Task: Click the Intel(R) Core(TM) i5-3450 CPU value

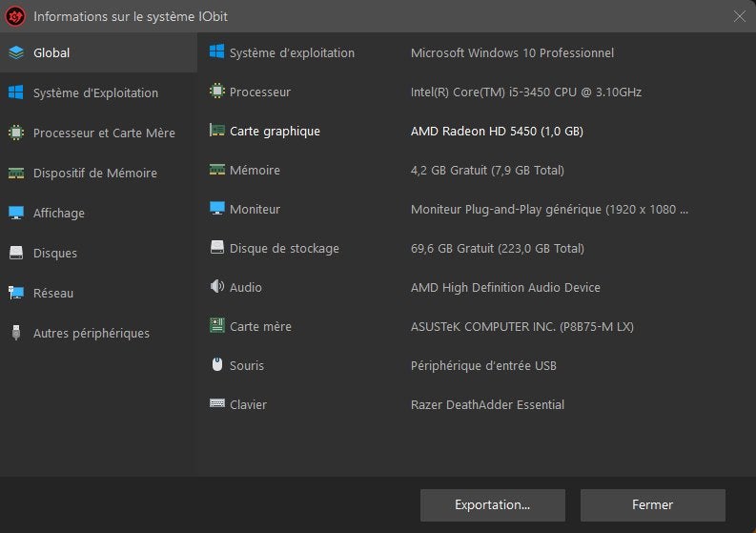Action: (x=526, y=92)
